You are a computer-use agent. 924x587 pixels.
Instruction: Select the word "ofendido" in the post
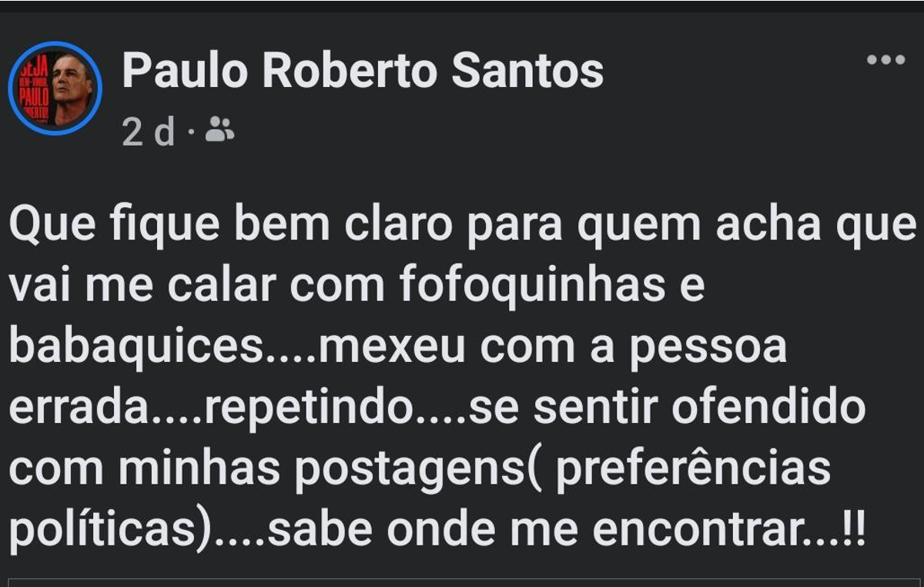(x=768, y=408)
